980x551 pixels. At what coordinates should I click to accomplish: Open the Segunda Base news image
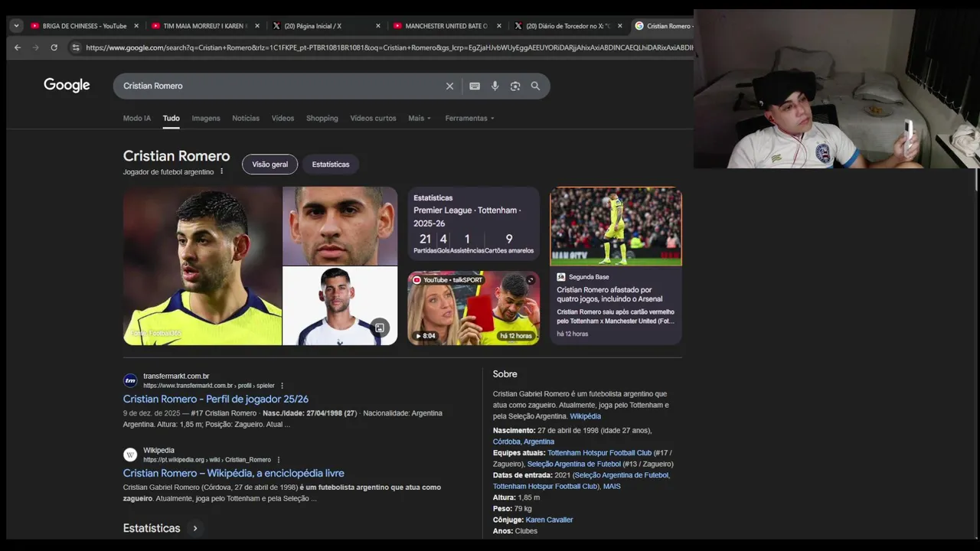click(x=616, y=227)
